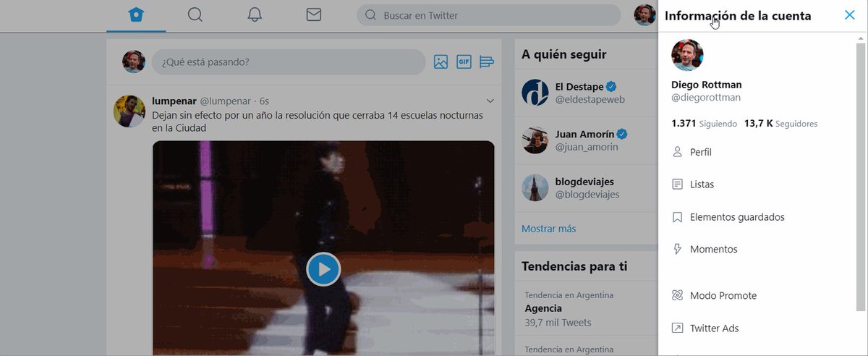Open the notifications bell tab
The height and width of the screenshot is (356, 868).
point(255,15)
